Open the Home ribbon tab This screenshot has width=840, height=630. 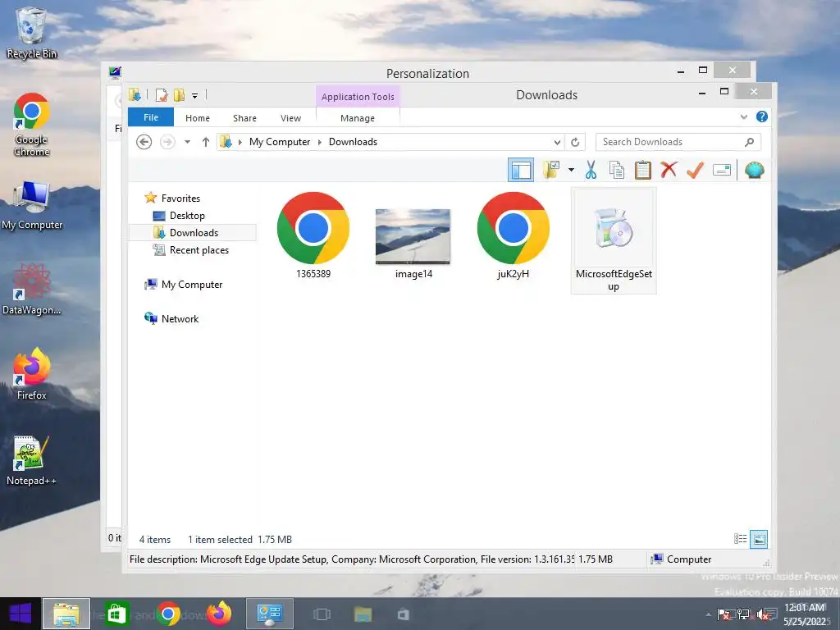(198, 118)
